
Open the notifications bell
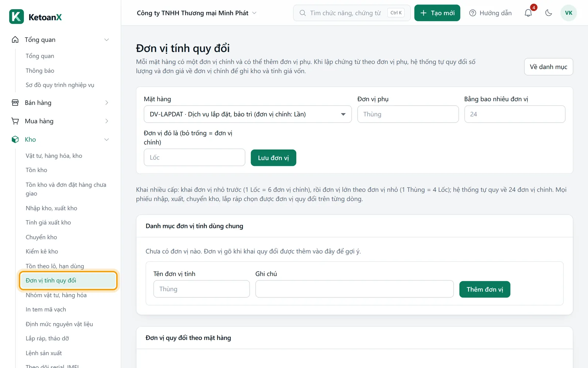[528, 13]
